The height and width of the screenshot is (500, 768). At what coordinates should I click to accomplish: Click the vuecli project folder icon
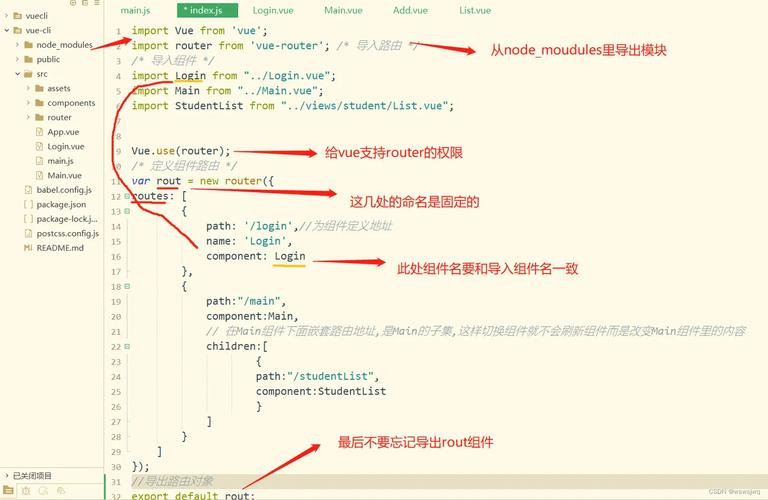[18, 16]
